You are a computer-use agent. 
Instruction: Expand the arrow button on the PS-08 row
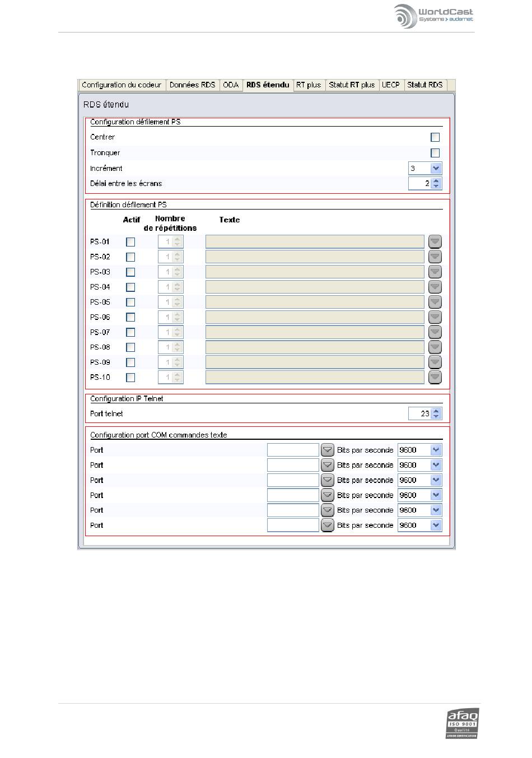click(x=435, y=347)
